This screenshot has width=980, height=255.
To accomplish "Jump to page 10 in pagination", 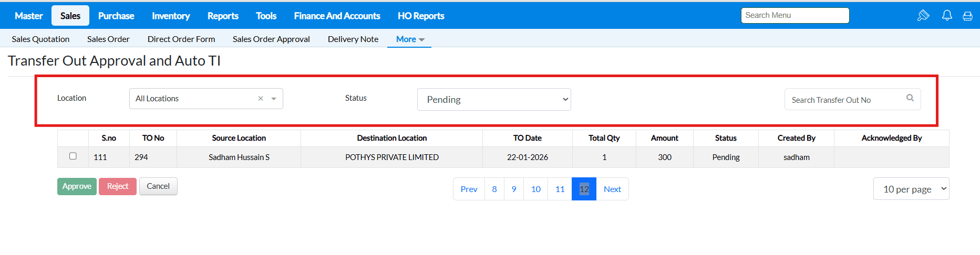I will pos(535,189).
